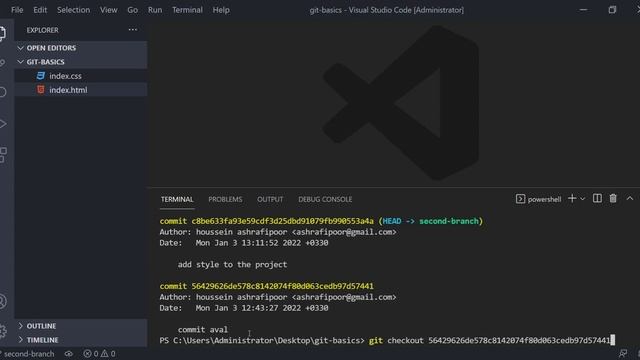Image resolution: width=640 pixels, height=360 pixels.
Task: Open the Source Control activity bar icon
Action: coord(2,62)
